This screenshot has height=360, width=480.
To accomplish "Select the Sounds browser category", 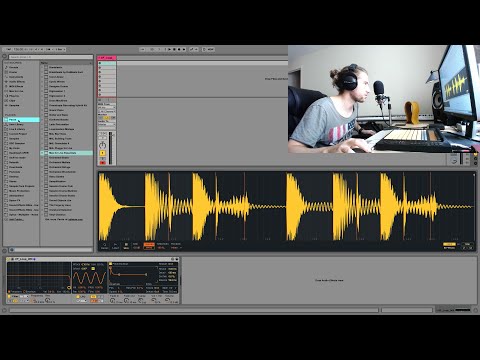I will pos(13,67).
